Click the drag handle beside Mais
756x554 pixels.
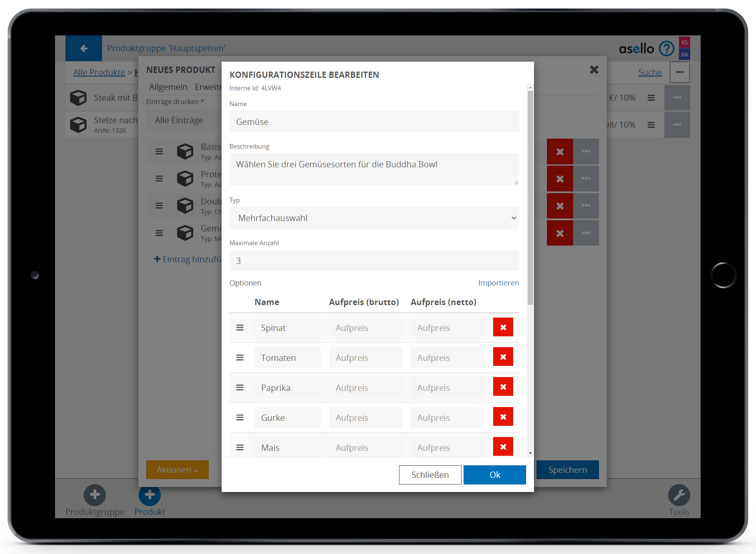[x=240, y=447]
